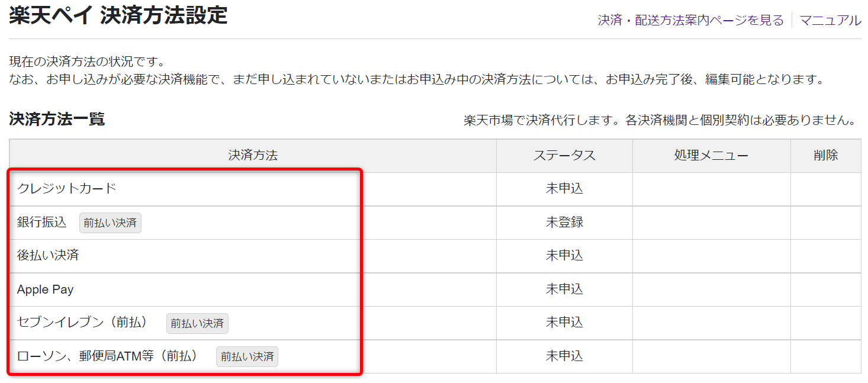
Task: Click 未申込 status for 後払い決済
Action: pos(564,256)
